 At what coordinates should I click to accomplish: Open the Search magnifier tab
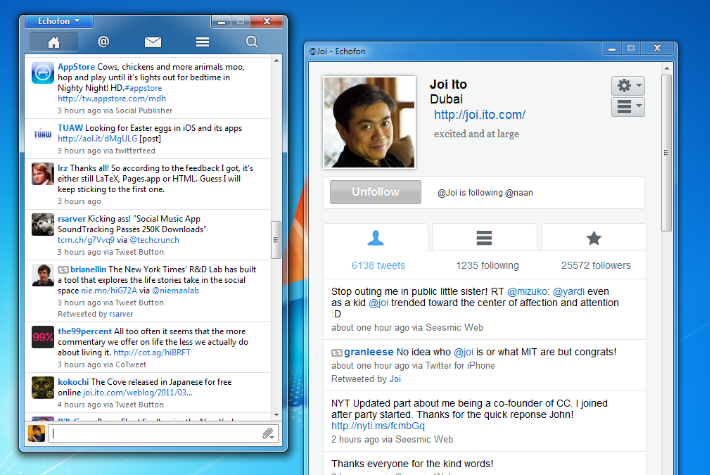pos(251,41)
